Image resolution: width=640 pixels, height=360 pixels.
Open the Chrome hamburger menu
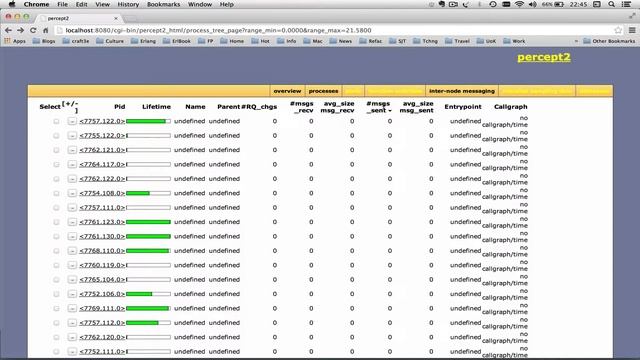(x=632, y=30)
